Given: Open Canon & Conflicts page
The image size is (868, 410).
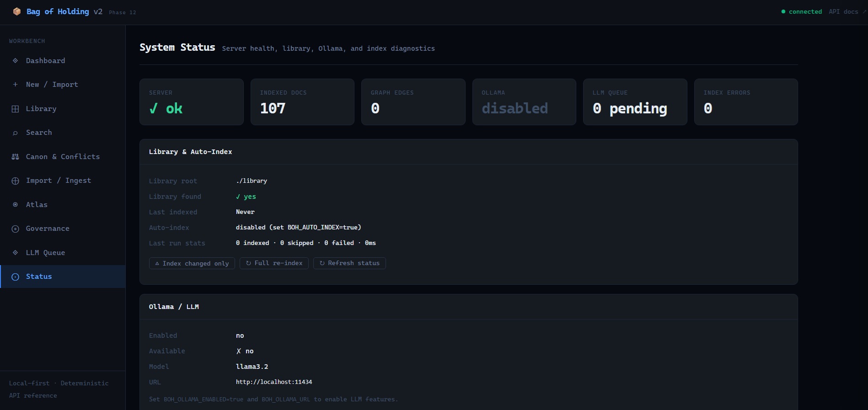Looking at the screenshot, I should click(63, 157).
